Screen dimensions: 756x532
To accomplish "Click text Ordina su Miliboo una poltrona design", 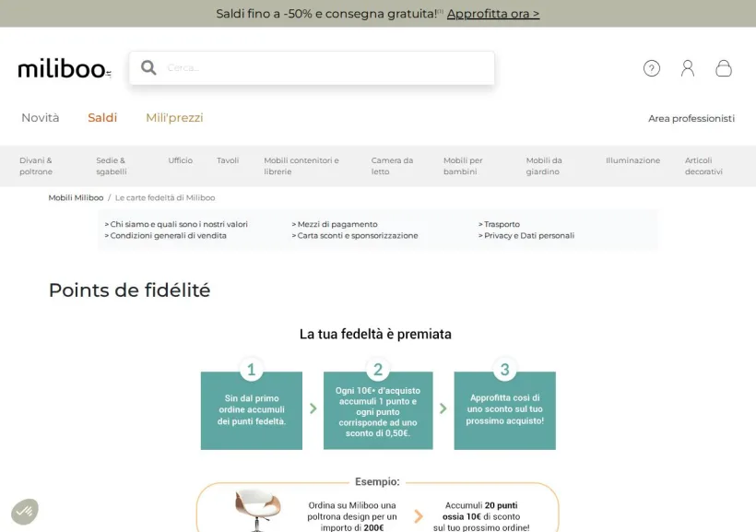I will (352, 516).
